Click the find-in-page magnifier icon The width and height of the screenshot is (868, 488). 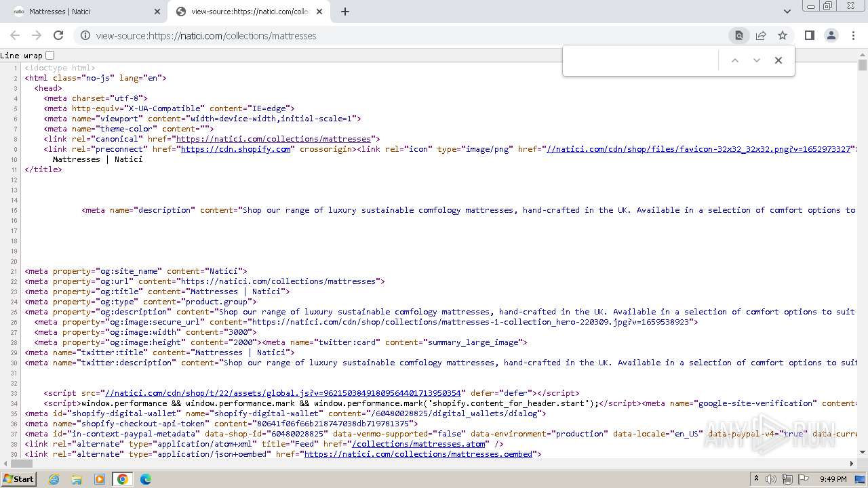739,36
